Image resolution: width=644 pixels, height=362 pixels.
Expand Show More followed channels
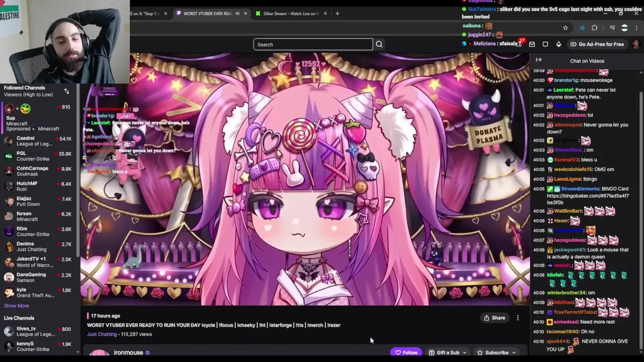[x=17, y=306]
